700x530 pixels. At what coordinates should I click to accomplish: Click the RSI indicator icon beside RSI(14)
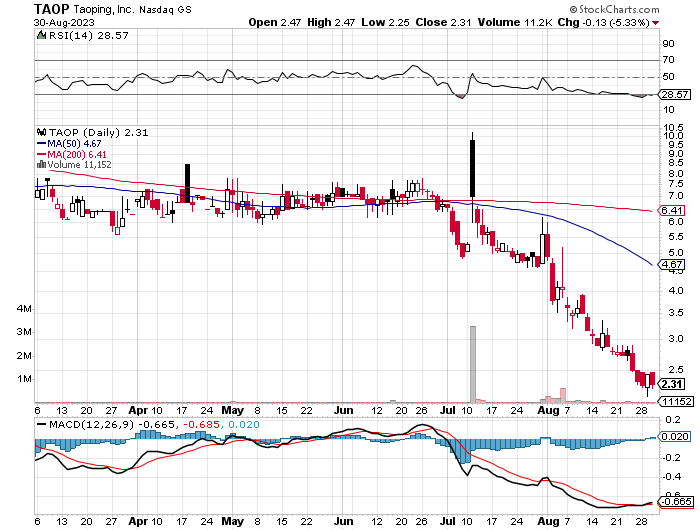pyautogui.click(x=41, y=35)
